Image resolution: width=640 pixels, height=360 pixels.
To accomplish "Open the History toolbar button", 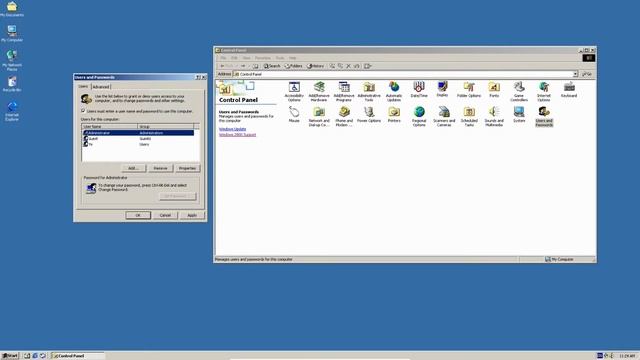I will pyautogui.click(x=316, y=66).
